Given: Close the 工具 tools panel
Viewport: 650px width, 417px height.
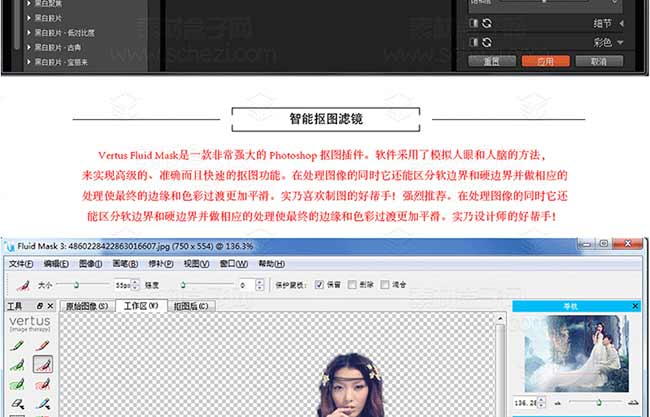Looking at the screenshot, I should click(x=50, y=306).
